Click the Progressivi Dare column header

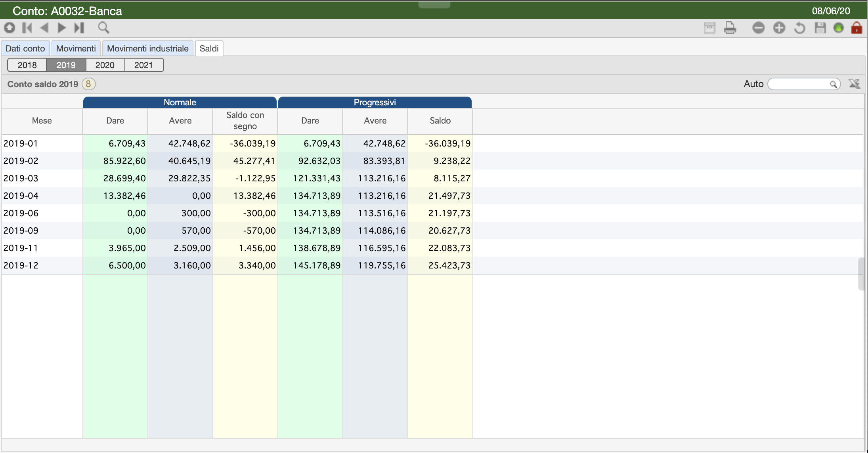[x=310, y=121]
